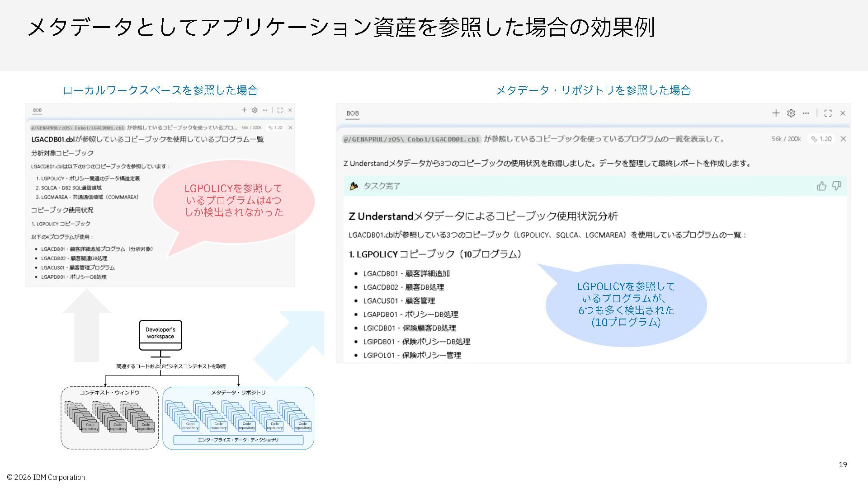Select the BOB tab in the metadata-repository panel

353,113
